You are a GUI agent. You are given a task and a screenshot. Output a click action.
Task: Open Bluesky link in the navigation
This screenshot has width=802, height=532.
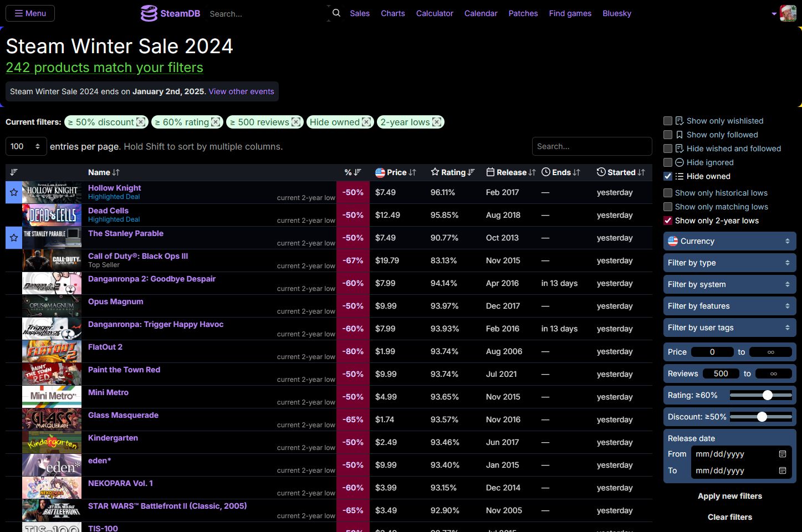tap(617, 13)
